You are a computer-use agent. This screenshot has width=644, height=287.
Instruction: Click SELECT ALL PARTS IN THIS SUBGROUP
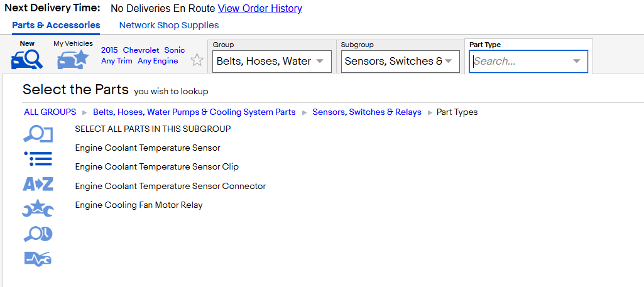click(x=153, y=129)
